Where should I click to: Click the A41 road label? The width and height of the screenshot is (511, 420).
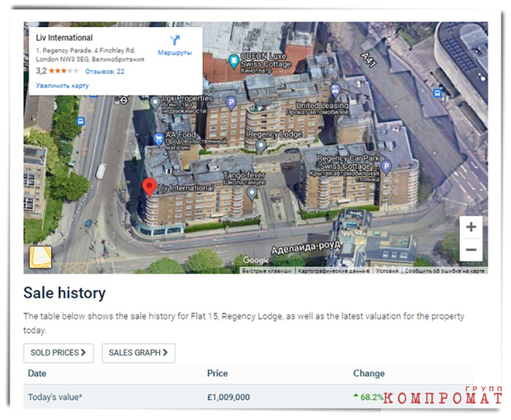(x=369, y=60)
